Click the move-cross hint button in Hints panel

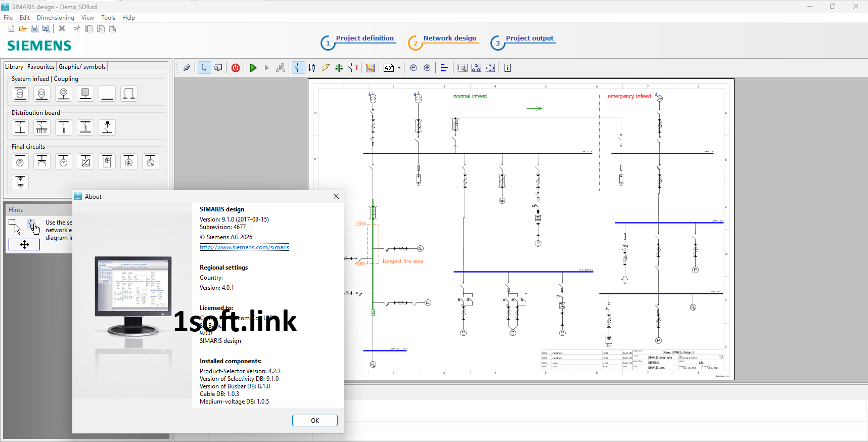[24, 245]
